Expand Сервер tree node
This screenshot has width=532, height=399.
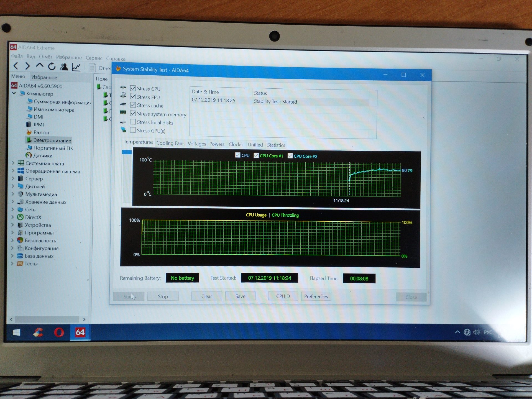(13, 178)
